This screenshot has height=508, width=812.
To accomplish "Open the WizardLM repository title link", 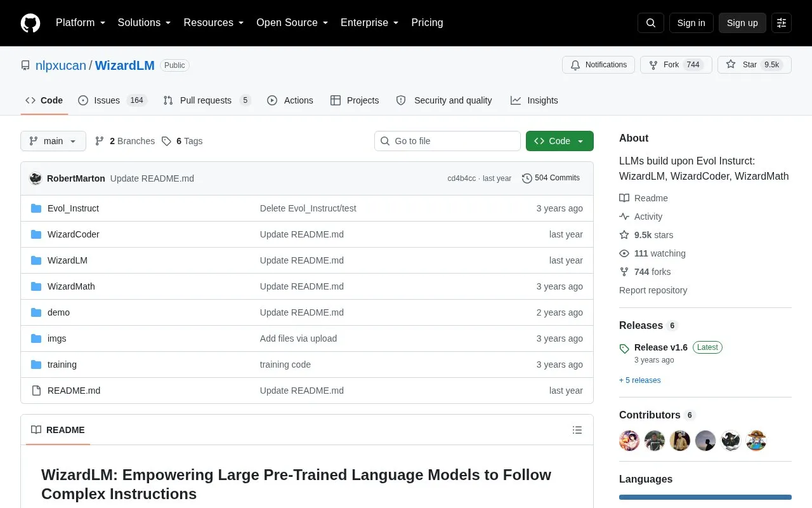I will point(125,65).
